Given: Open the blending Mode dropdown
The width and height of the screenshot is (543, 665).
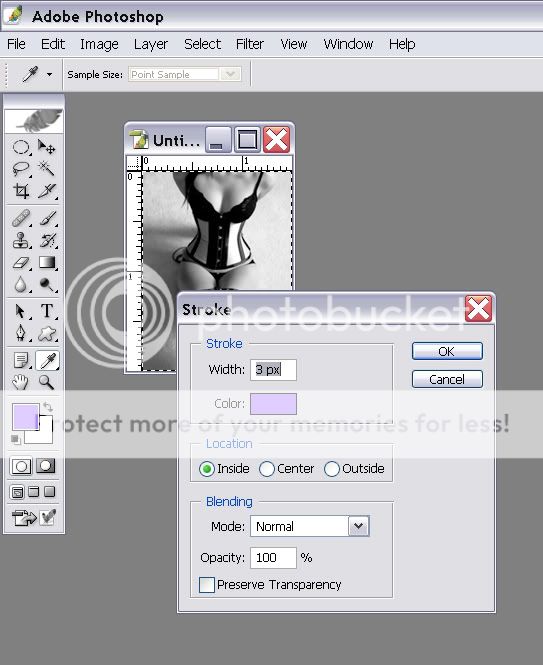Looking at the screenshot, I should pos(358,526).
